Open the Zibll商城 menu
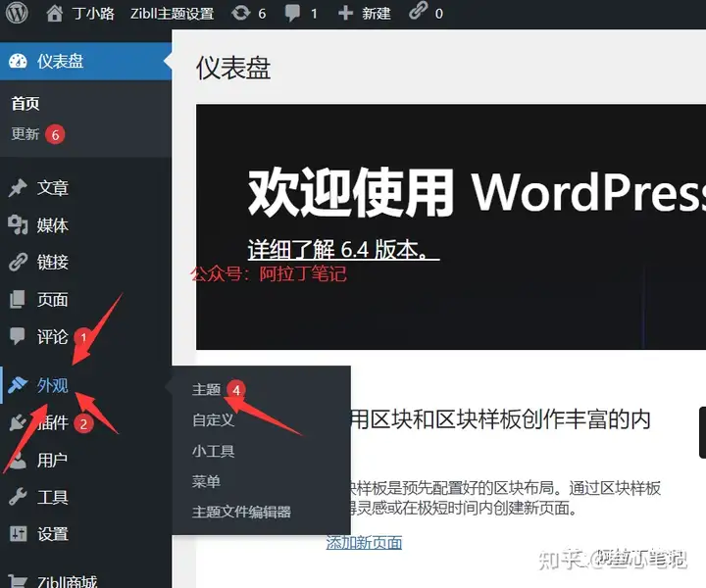The image size is (706, 588). 67,582
